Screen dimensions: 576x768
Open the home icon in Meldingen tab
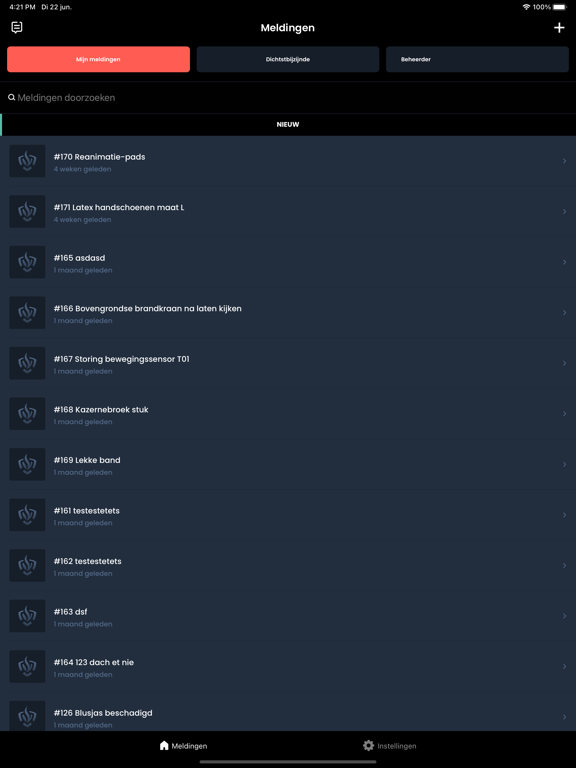[x=164, y=745]
